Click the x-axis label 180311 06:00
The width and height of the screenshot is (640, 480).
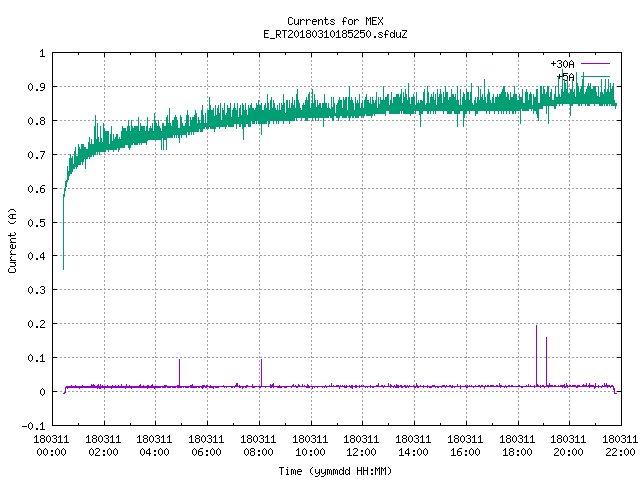click(x=206, y=446)
